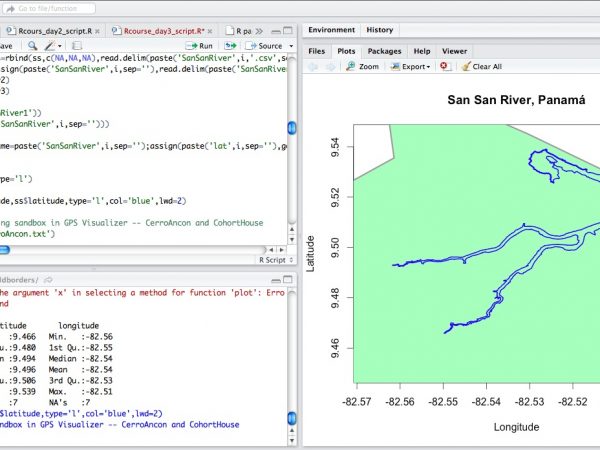Click the Run button
This screenshot has height=450, width=600.
coord(199,46)
